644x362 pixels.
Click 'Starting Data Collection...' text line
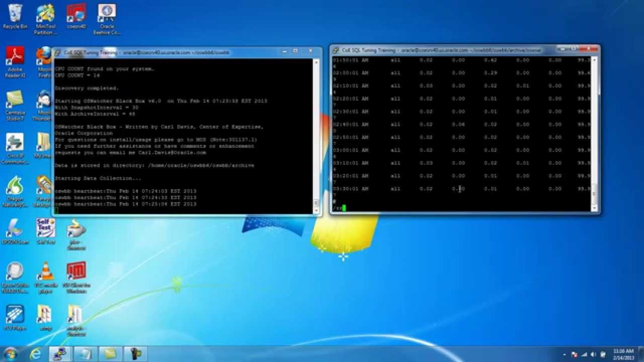[x=98, y=178]
